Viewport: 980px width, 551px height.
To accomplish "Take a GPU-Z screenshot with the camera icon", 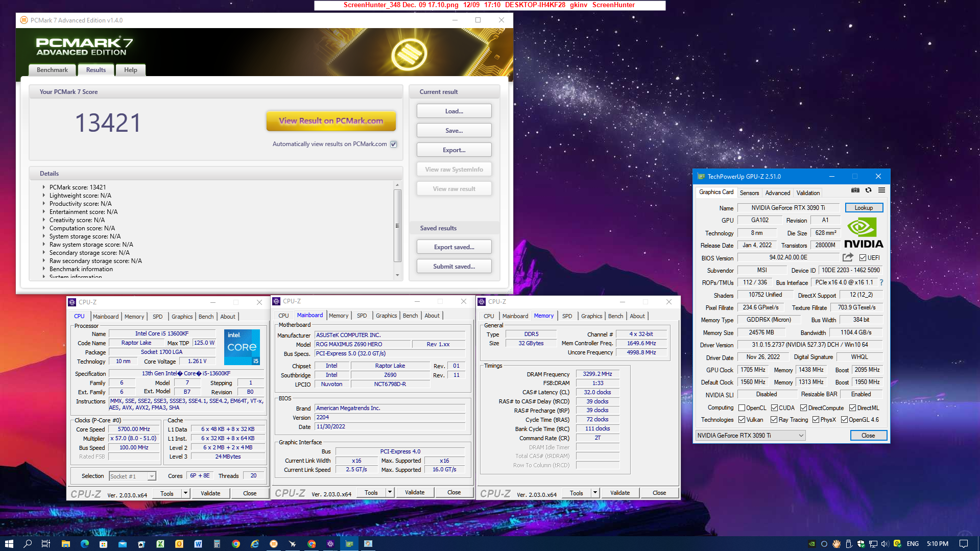I will [x=855, y=190].
